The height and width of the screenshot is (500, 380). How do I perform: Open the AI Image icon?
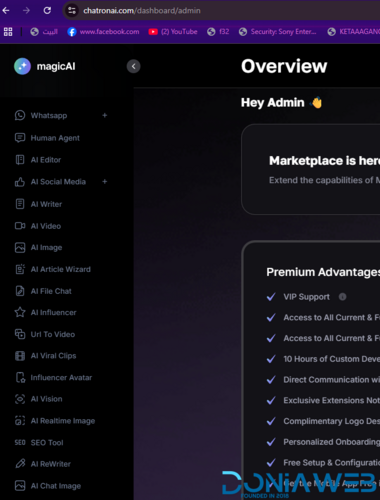click(x=20, y=248)
